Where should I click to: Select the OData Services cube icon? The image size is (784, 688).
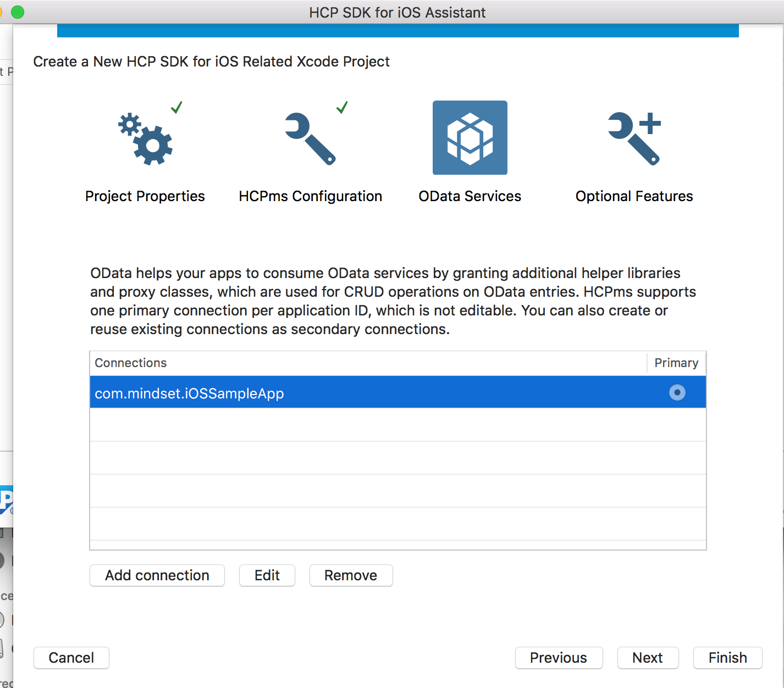(x=470, y=137)
